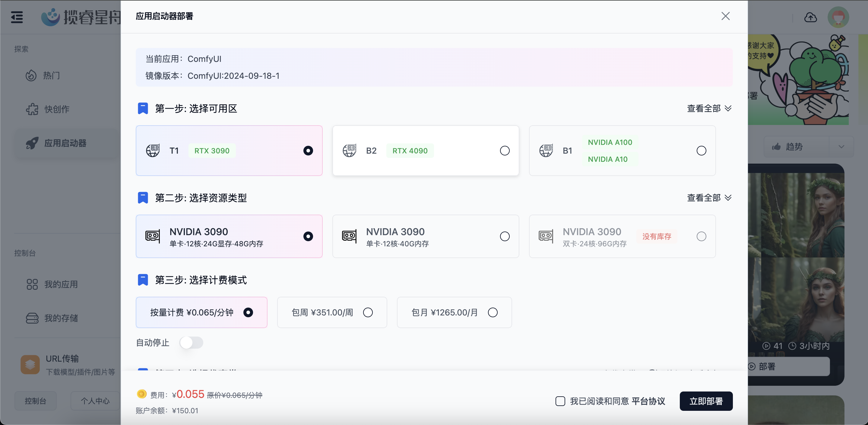Open the 趋势 sort button in background page
The width and height of the screenshot is (868, 425).
[796, 147]
